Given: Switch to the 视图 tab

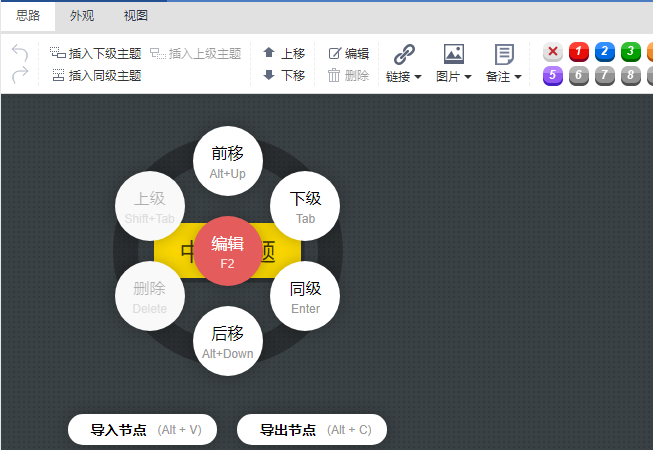Looking at the screenshot, I should coord(136,16).
